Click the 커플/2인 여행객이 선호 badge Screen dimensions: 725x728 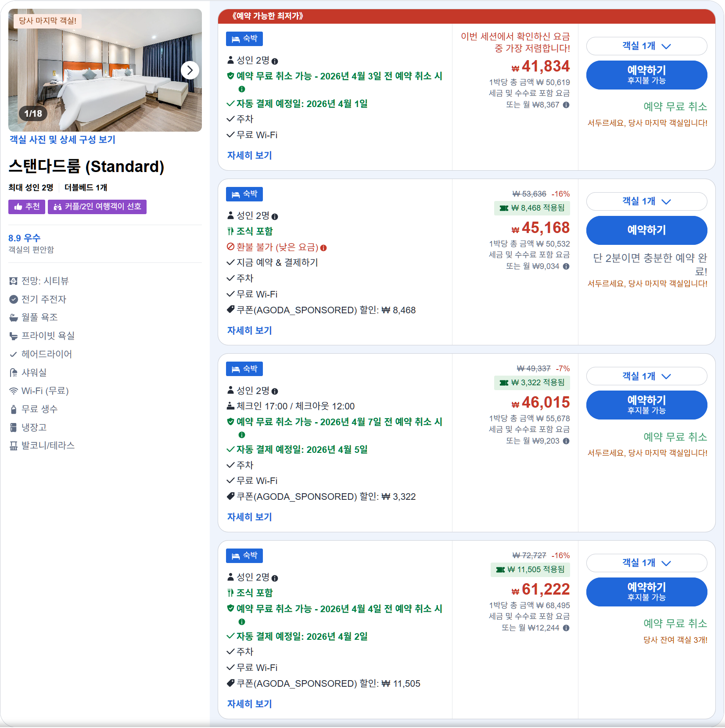(x=97, y=207)
